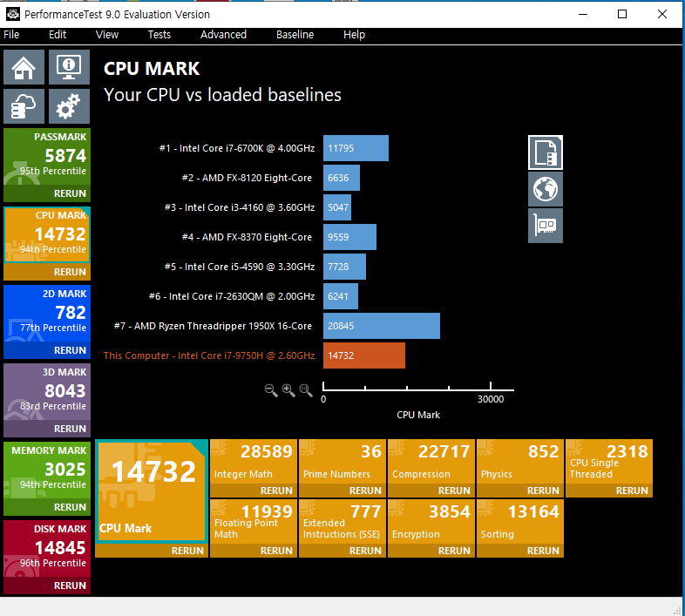Screen dimensions: 685x616
Task: Open the Help menu
Action: tap(354, 35)
